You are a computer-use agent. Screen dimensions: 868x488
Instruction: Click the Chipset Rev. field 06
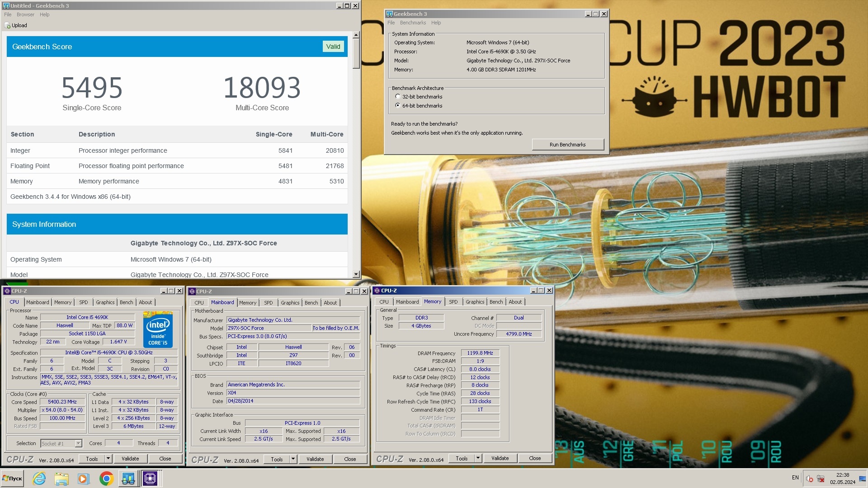pos(352,347)
